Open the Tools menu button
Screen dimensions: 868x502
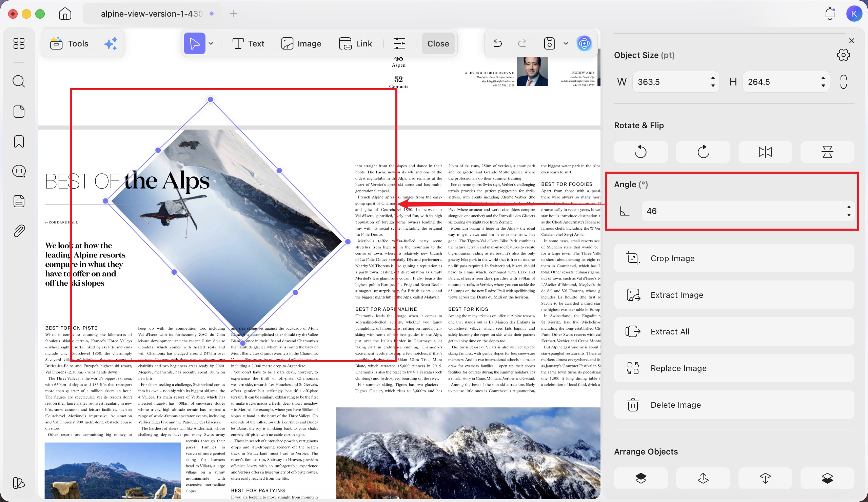(70, 44)
